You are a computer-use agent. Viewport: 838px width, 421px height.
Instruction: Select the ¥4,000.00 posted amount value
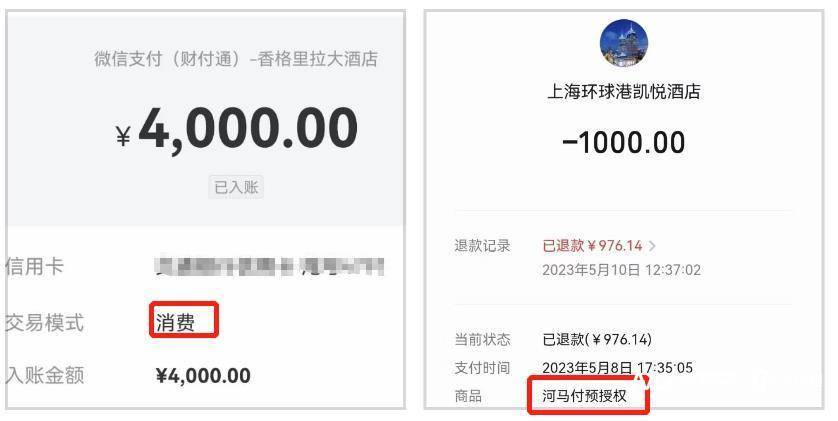click(x=203, y=376)
